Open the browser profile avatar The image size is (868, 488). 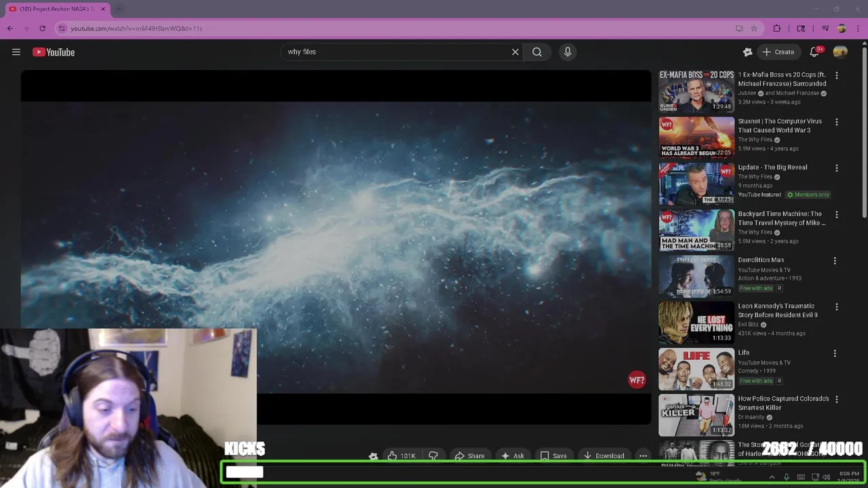[x=842, y=28]
